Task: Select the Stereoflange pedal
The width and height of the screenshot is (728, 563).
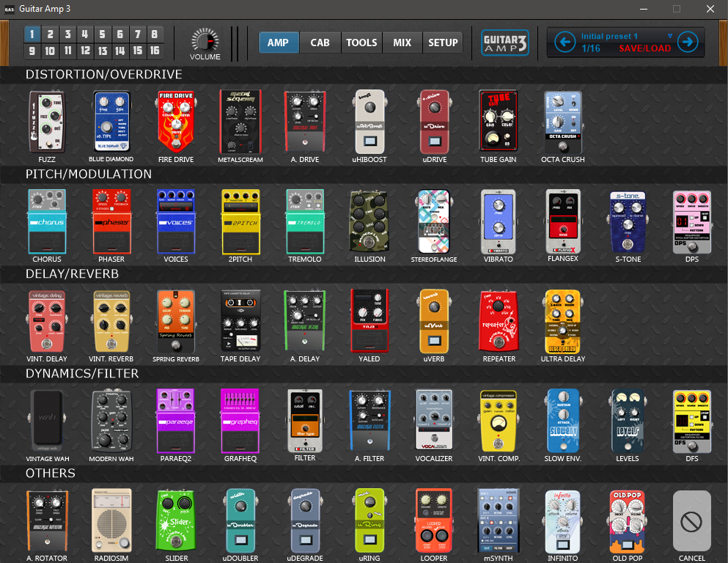Action: click(x=433, y=221)
